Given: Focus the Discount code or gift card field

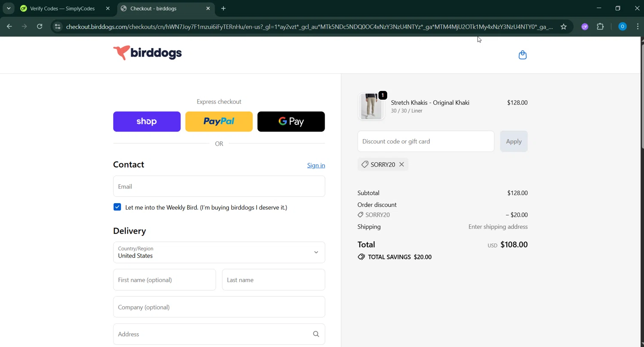Looking at the screenshot, I should pyautogui.click(x=425, y=141).
